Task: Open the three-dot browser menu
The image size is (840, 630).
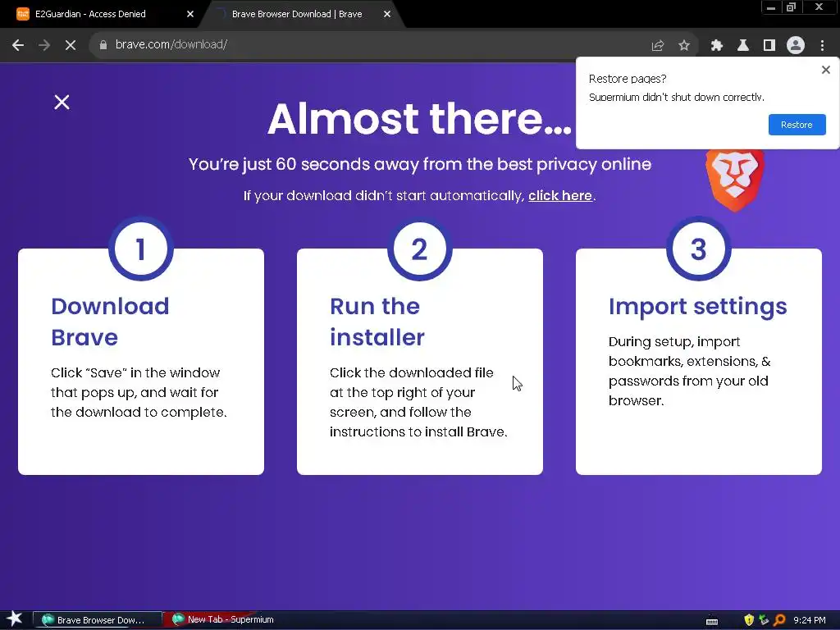Action: pos(822,46)
